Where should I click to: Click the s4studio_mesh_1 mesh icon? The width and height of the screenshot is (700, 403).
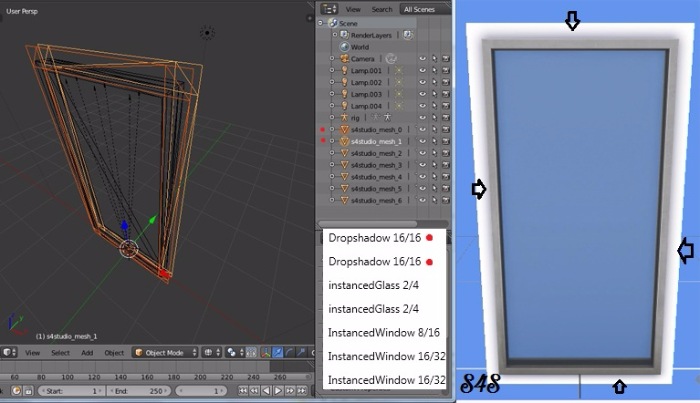[x=344, y=141]
